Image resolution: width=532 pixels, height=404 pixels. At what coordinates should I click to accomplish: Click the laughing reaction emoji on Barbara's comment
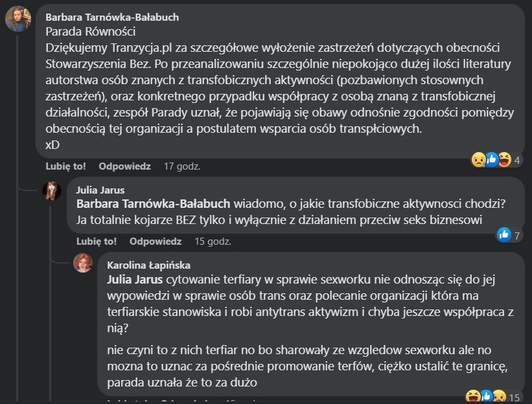point(504,159)
